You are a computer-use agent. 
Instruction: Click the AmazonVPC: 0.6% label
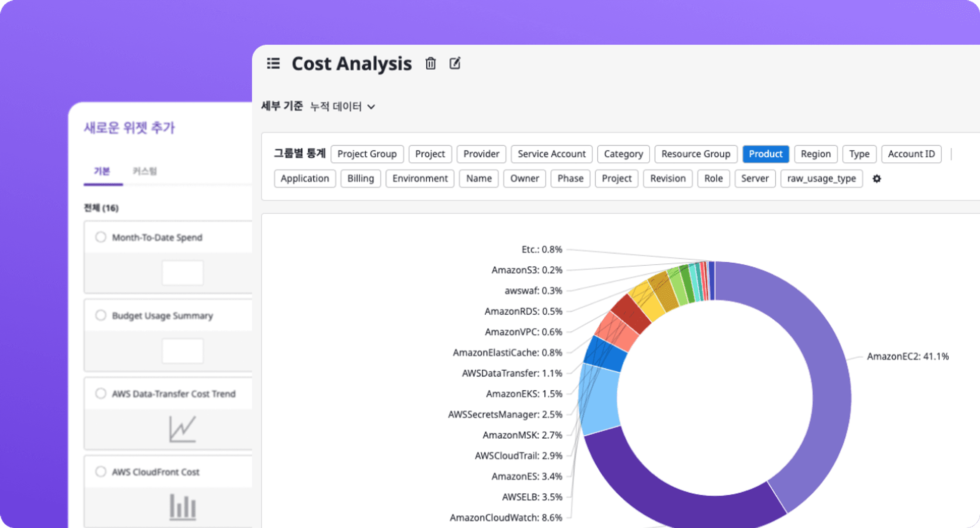click(523, 332)
